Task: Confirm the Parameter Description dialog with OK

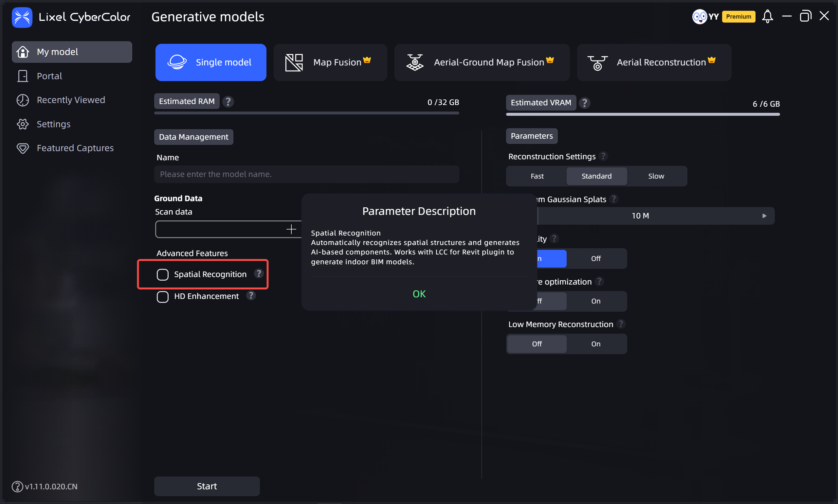Action: point(419,294)
